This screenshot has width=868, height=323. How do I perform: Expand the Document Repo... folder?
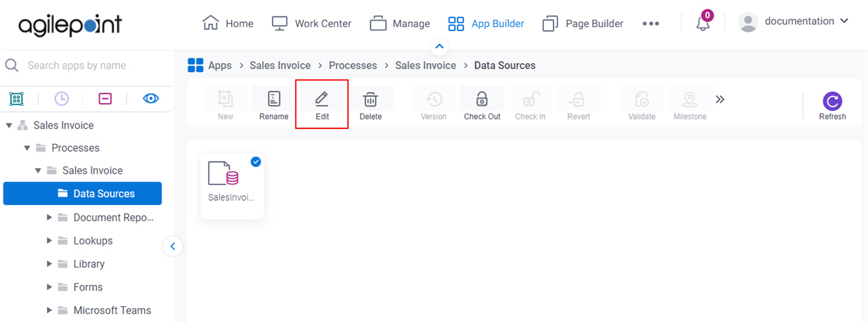[x=50, y=218]
